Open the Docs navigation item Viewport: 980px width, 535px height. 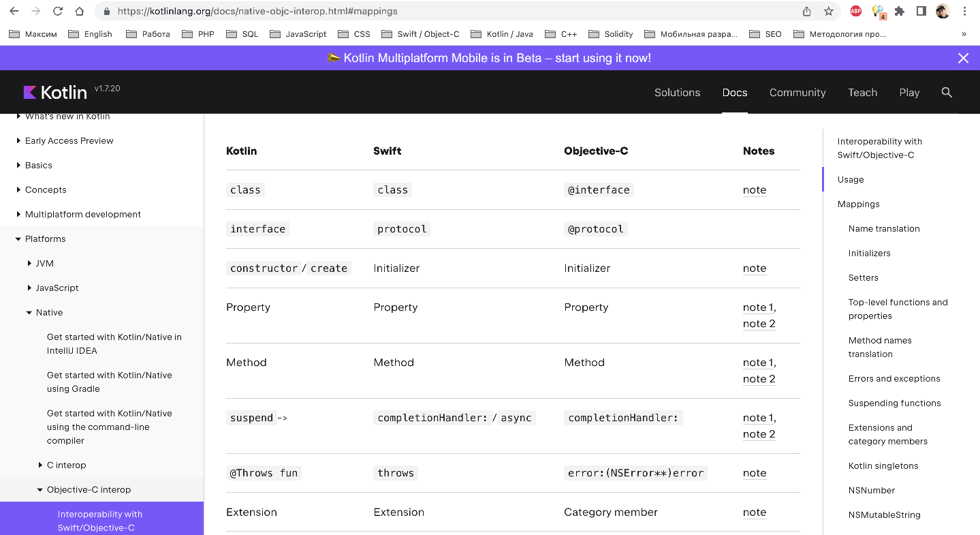click(x=735, y=93)
